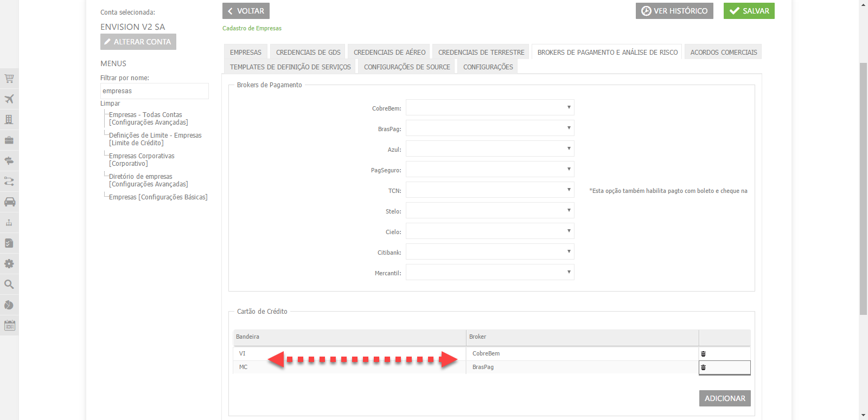Viewport: 868px width, 420px height.
Task: Switch to Credenciais de Terrestre tab
Action: [481, 52]
